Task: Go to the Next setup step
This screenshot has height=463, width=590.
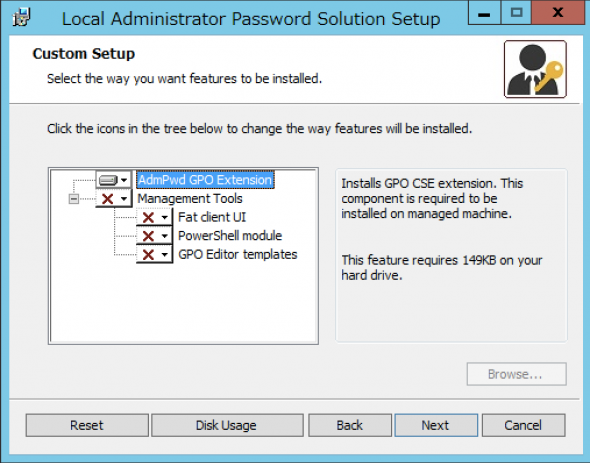Action: 436,425
